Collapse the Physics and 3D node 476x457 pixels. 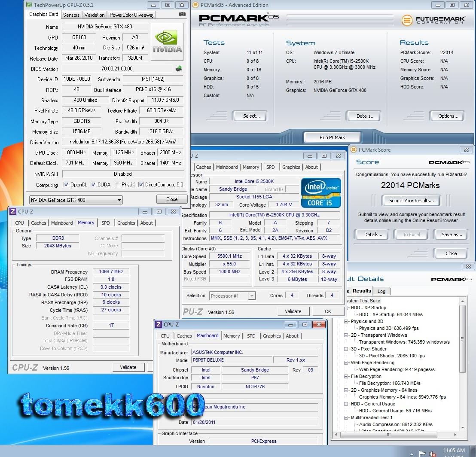tap(346, 321)
